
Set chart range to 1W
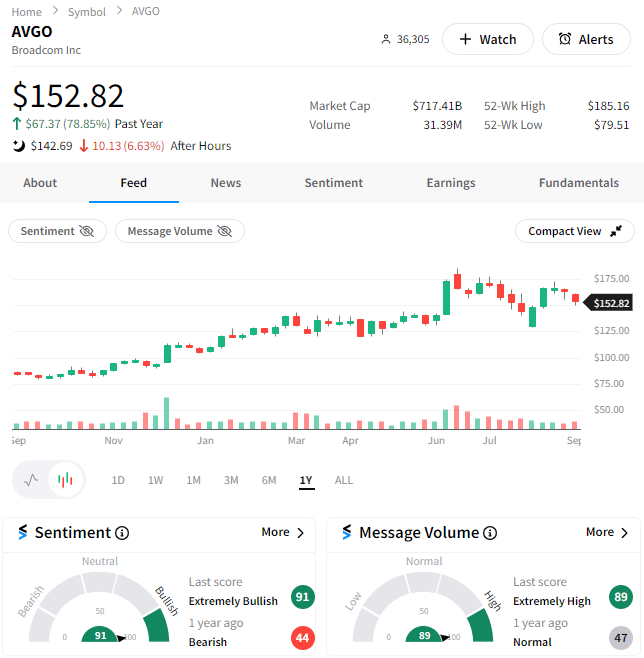155,480
